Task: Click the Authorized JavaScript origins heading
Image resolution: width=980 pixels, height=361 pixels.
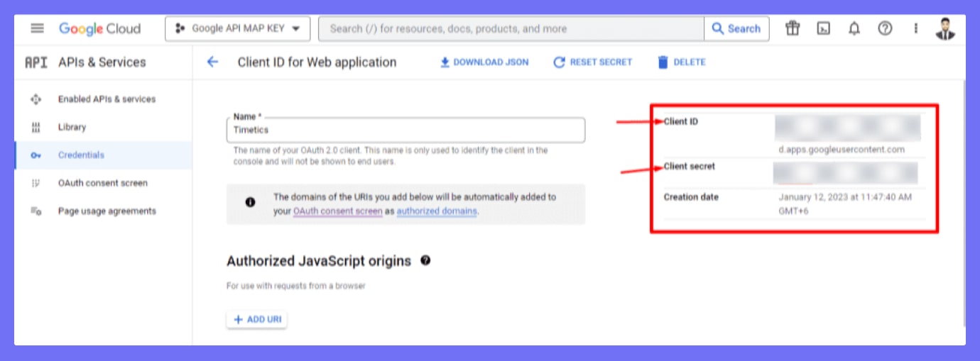Action: click(319, 261)
